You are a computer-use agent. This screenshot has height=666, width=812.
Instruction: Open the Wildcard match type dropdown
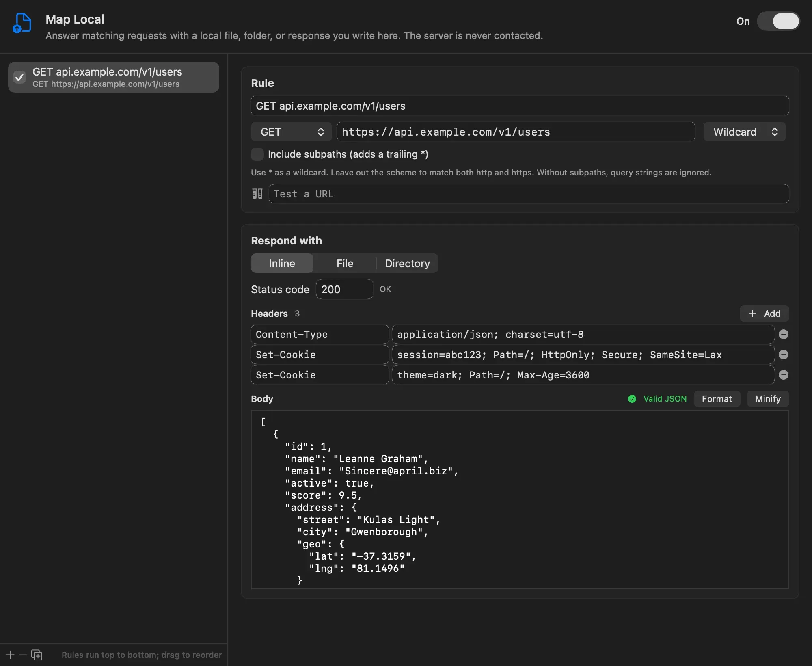[745, 132]
